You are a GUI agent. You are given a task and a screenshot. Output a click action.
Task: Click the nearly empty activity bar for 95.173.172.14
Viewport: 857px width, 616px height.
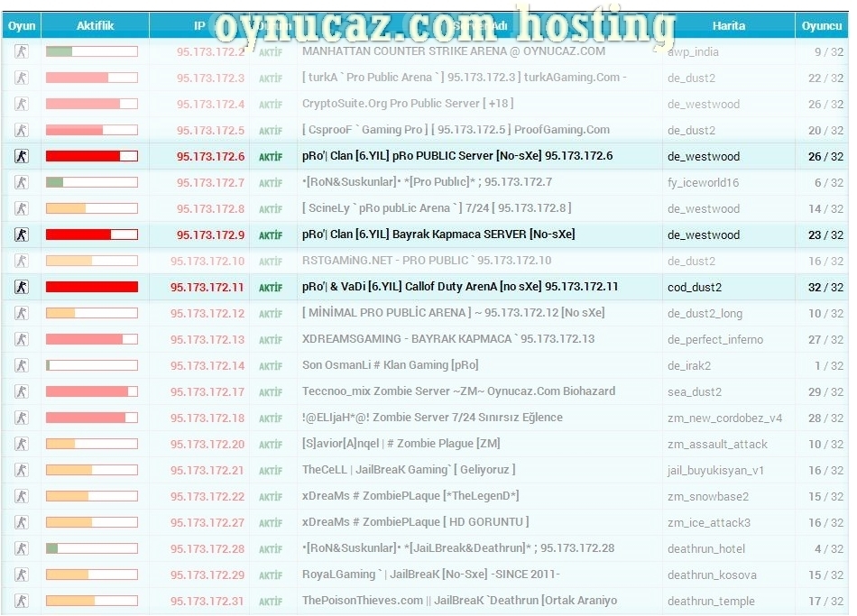[92, 365]
